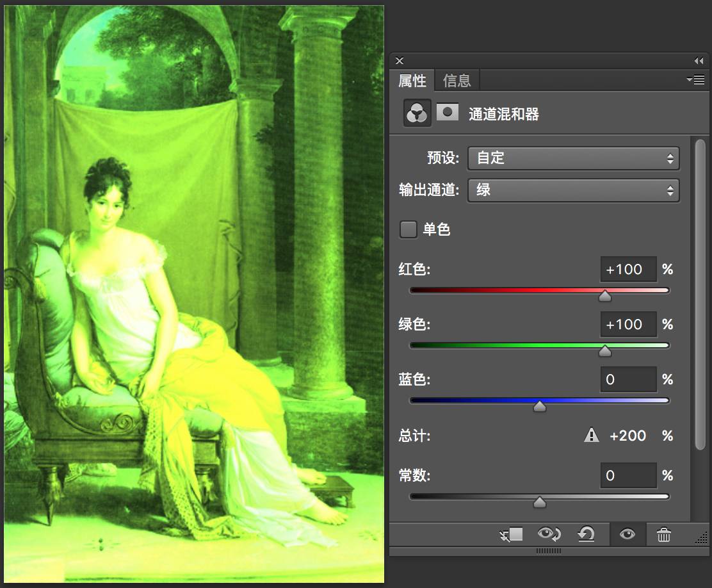Open the 预设 preset dropdown
This screenshot has height=588, width=712.
point(574,158)
